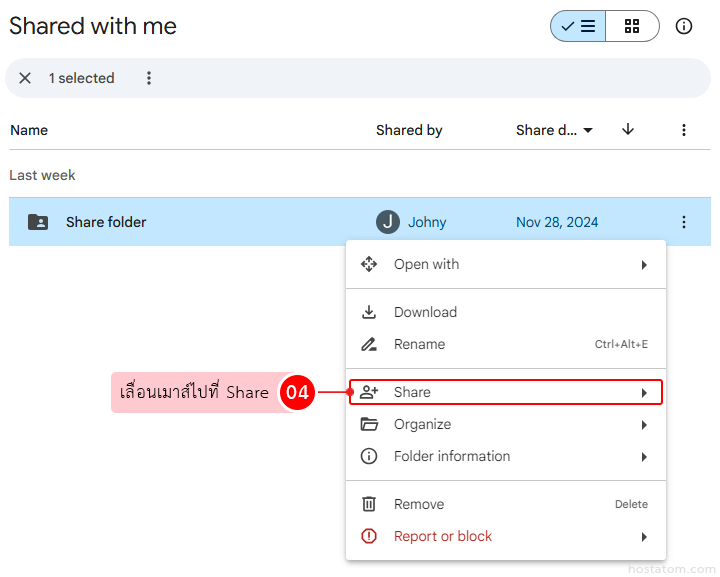Image resolution: width=720 pixels, height=577 pixels.
Task: Switch to grid layout view
Action: 632,27
